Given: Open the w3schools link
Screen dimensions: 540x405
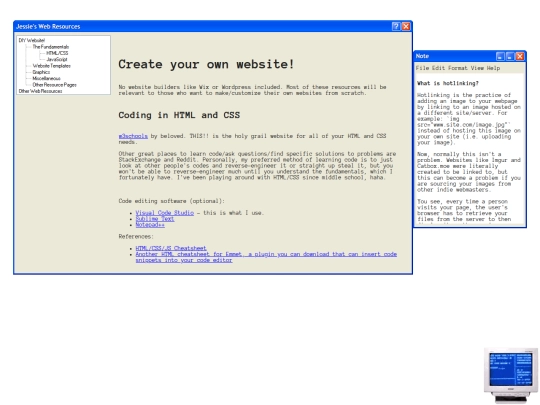Looking at the screenshot, I should pos(133,136).
